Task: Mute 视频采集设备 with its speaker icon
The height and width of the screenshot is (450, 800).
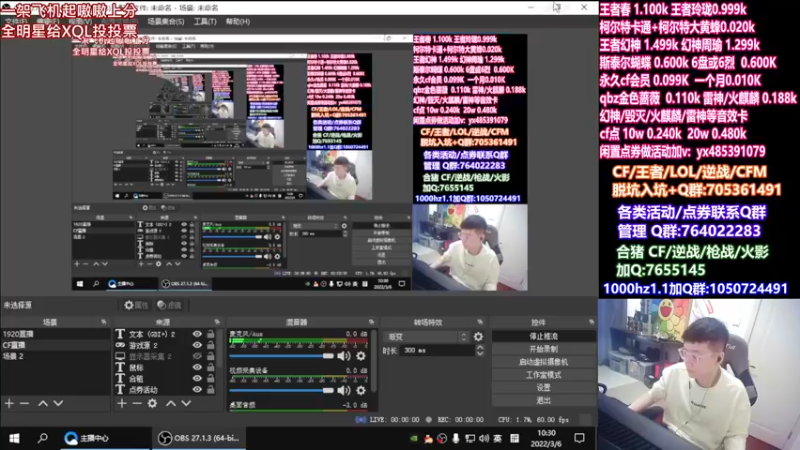Action: [x=344, y=390]
